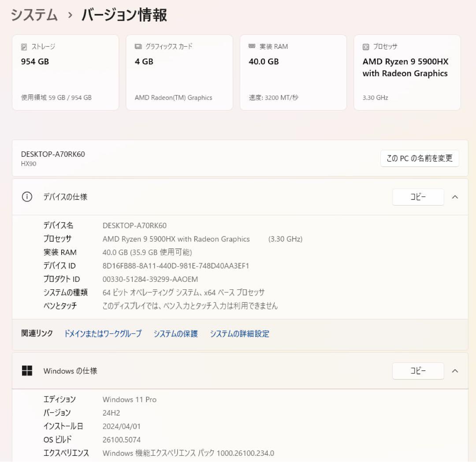Open the システムの詳細設定 link
Screen dimensions: 476x462
(x=240, y=334)
